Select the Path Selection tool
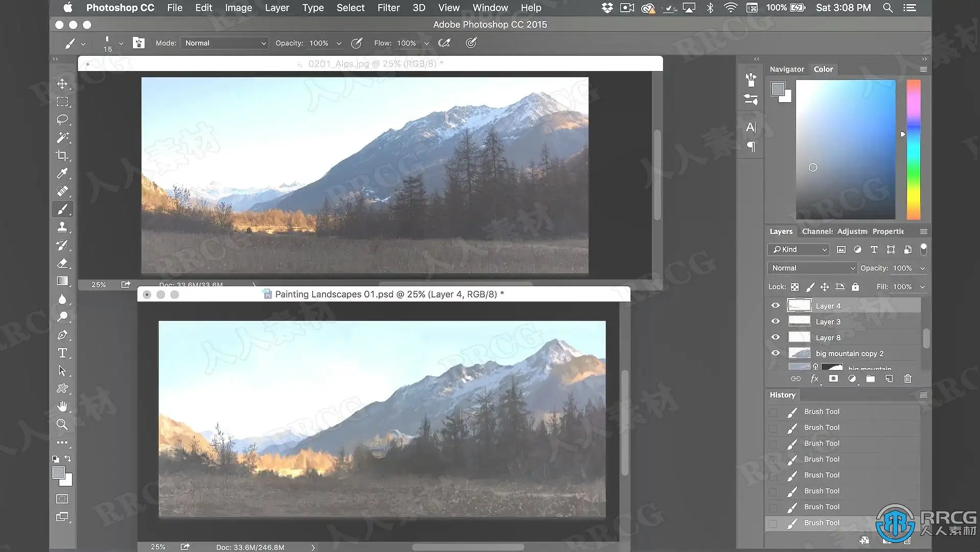Screen dimensions: 980x552 62,371
